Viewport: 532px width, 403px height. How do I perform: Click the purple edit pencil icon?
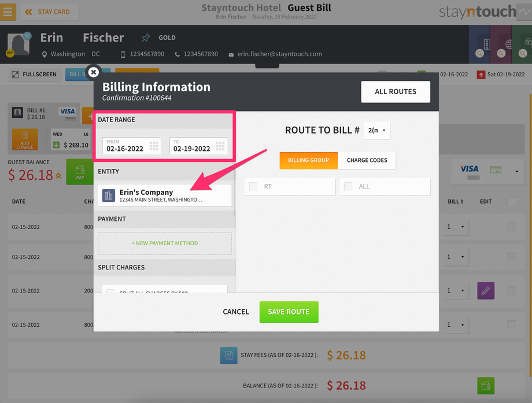(x=486, y=291)
